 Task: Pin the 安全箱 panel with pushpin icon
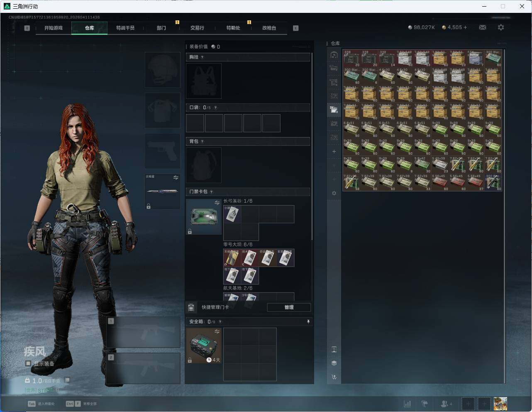click(x=308, y=321)
